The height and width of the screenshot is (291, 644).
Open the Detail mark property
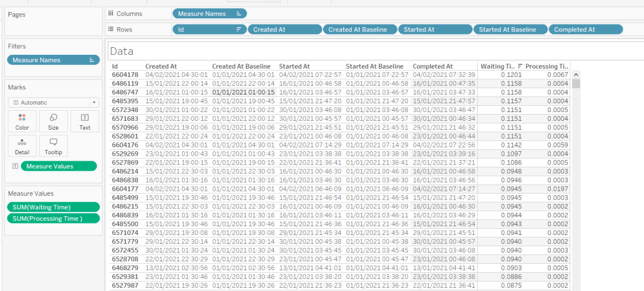click(x=22, y=146)
